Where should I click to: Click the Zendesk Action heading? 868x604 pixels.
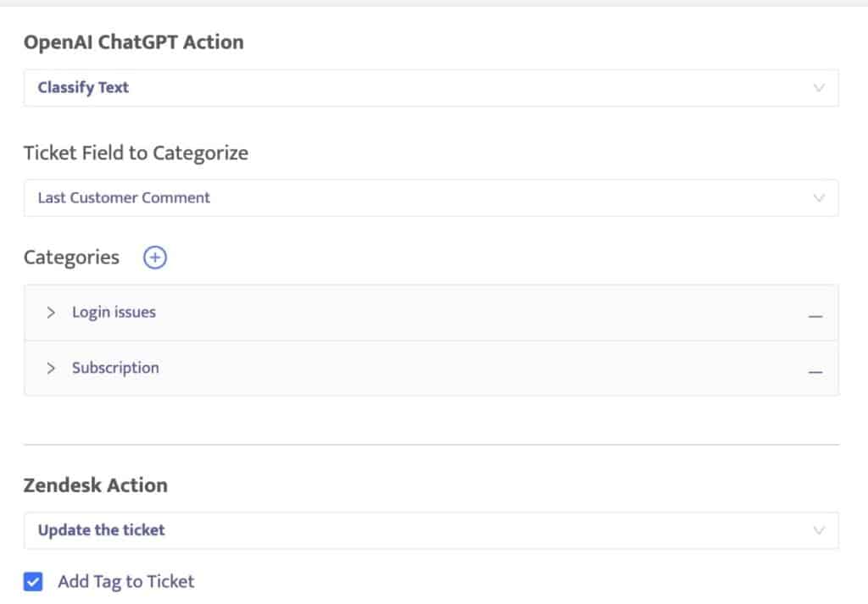coord(96,485)
